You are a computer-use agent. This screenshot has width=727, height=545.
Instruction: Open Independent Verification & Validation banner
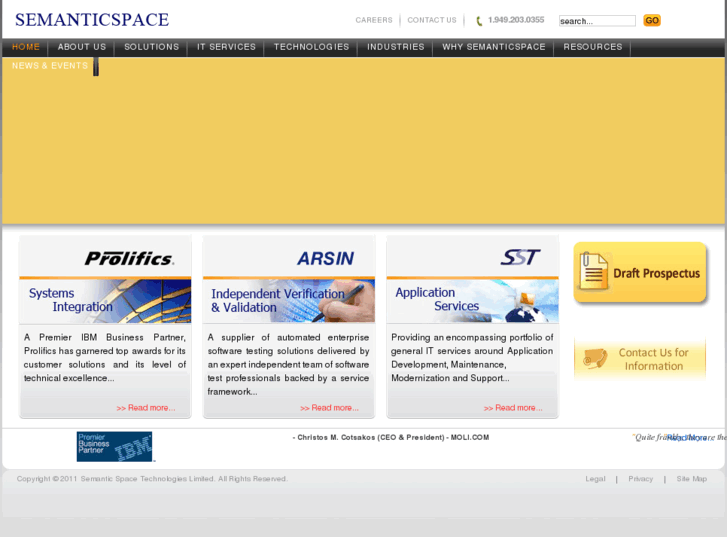tap(289, 301)
